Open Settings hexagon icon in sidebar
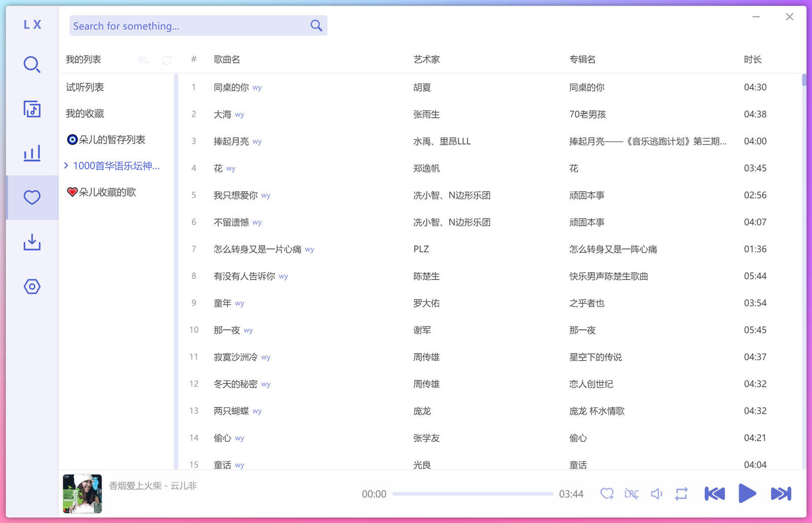This screenshot has height=523, width=812. pyautogui.click(x=32, y=287)
